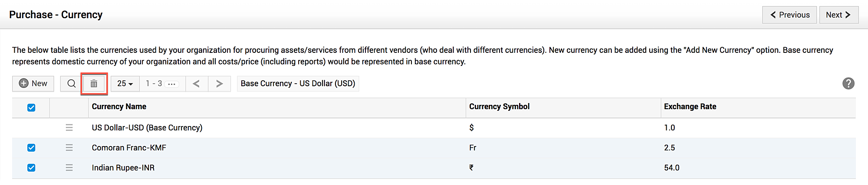Click the Previous button
Image resolution: width=868 pixels, height=185 pixels.
click(789, 15)
